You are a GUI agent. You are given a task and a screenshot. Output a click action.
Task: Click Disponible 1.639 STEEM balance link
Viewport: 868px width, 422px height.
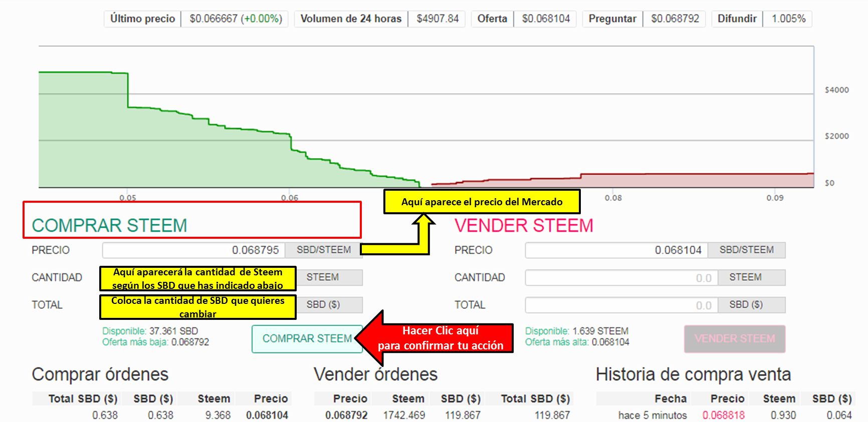pyautogui.click(x=576, y=331)
